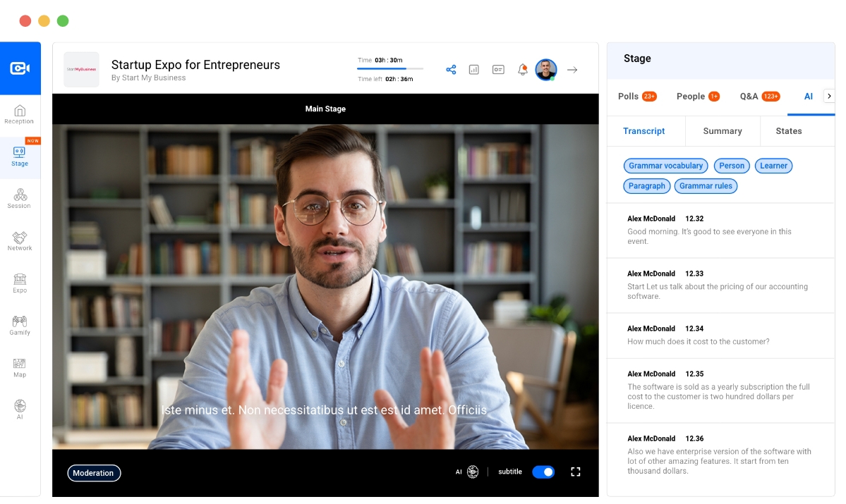Select the Stage sidebar icon

coord(19,156)
